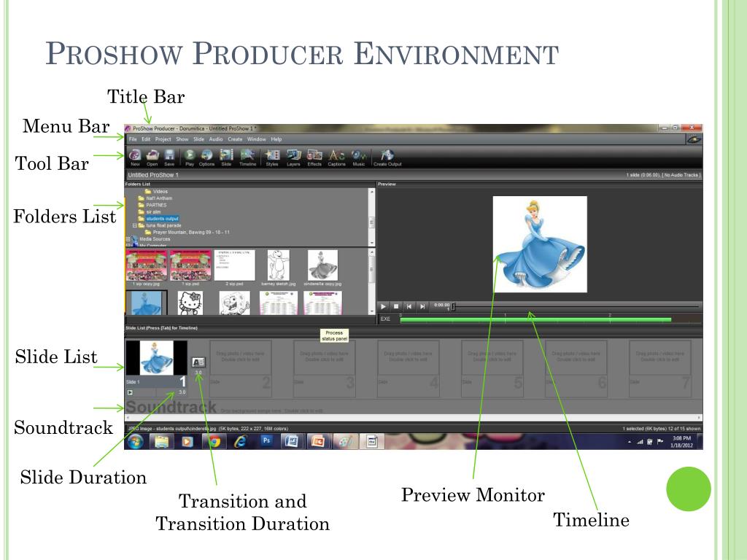The image size is (747, 560).
Task: Click the Open toolbar icon
Action: [x=152, y=156]
